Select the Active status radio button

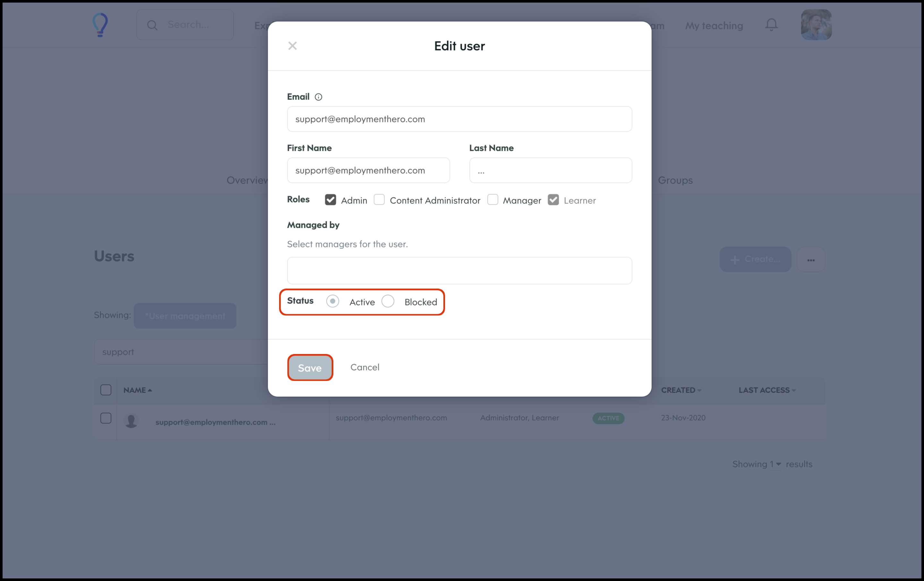tap(333, 301)
